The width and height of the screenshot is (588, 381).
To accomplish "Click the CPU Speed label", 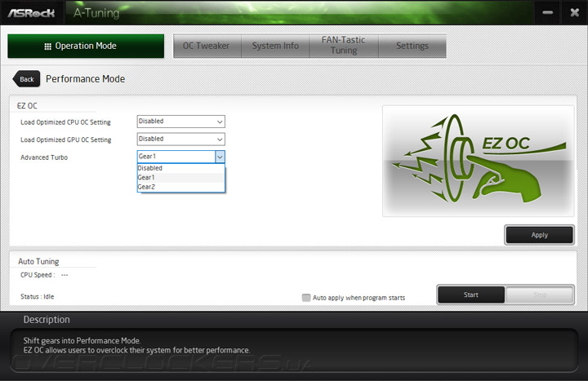I will (x=38, y=275).
